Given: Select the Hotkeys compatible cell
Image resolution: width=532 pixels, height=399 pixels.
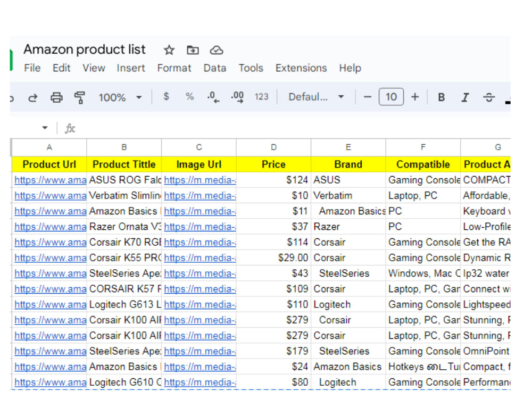Looking at the screenshot, I should pyautogui.click(x=423, y=367).
